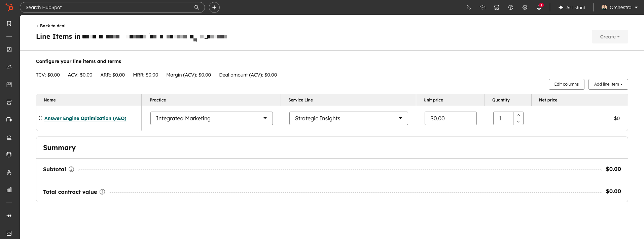Click the Edit columns button
Viewport: 644px width, 239px height.
pyautogui.click(x=566, y=84)
